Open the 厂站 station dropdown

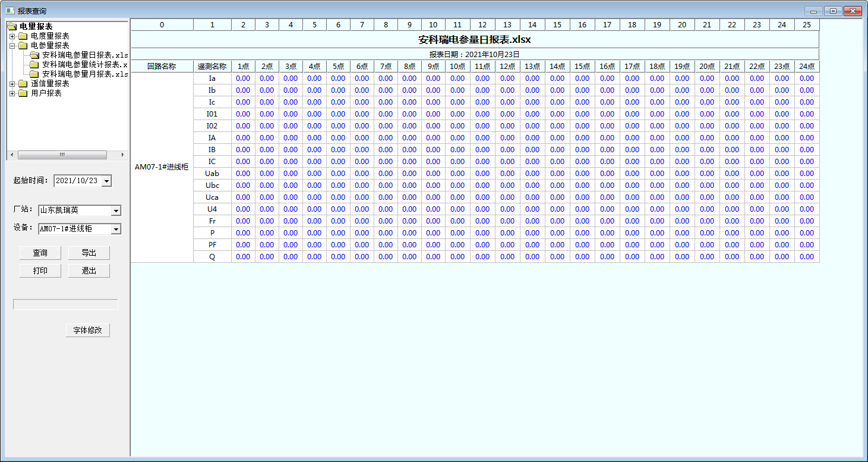coord(116,210)
